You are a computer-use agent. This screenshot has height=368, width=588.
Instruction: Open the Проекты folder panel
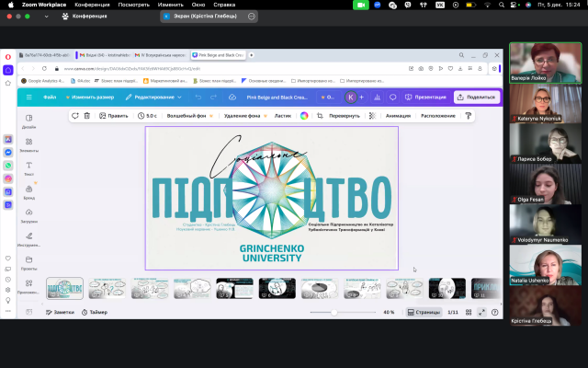pos(29,263)
